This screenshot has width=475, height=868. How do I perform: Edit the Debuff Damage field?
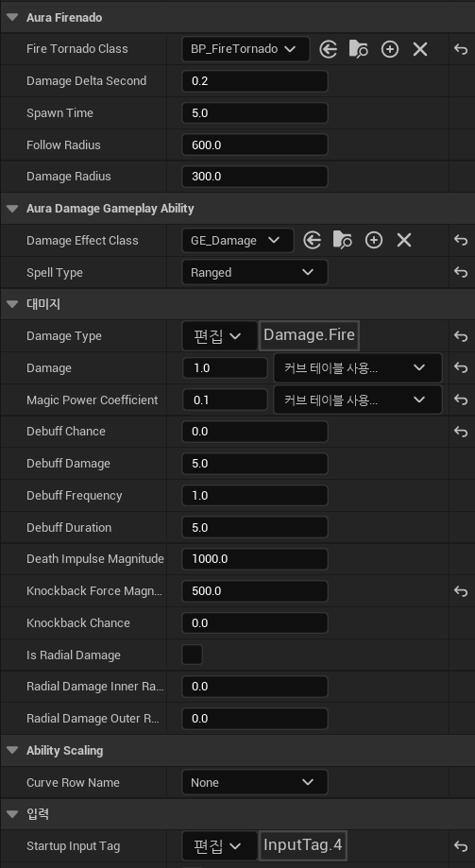[x=255, y=464]
